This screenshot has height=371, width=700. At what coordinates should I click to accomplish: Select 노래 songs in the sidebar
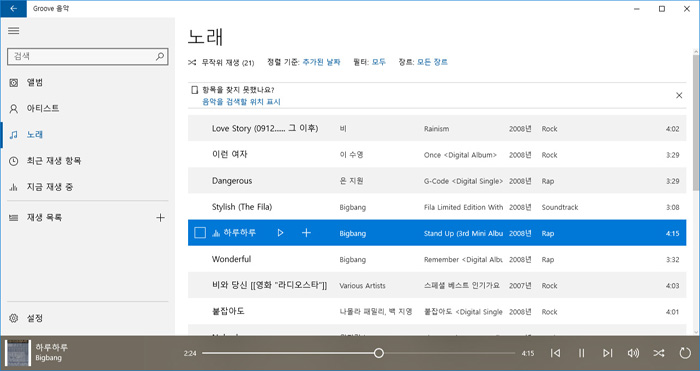(87, 135)
